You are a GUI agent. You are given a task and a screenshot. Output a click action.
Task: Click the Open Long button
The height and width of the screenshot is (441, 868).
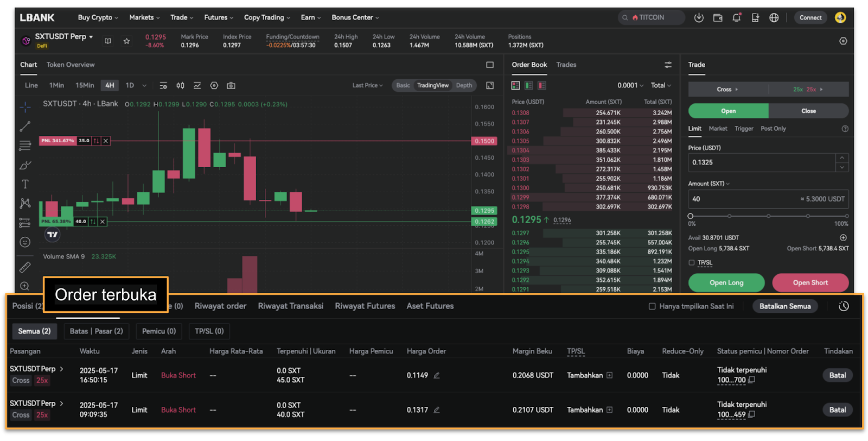pos(726,282)
